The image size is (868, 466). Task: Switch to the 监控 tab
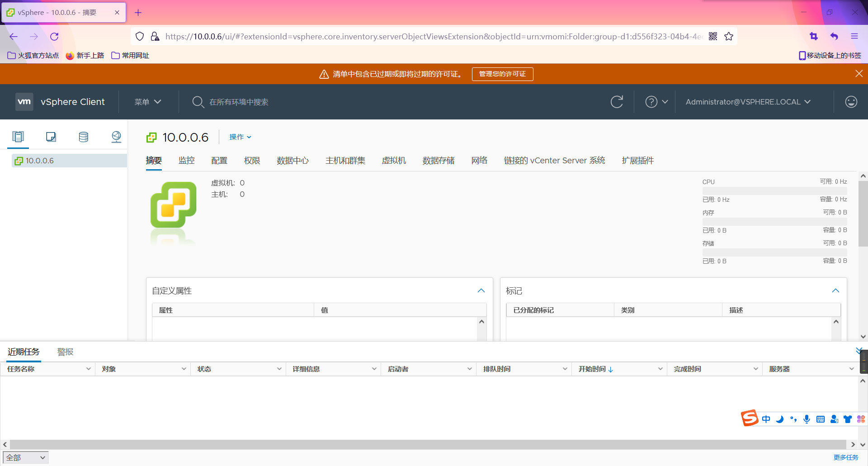[186, 161]
